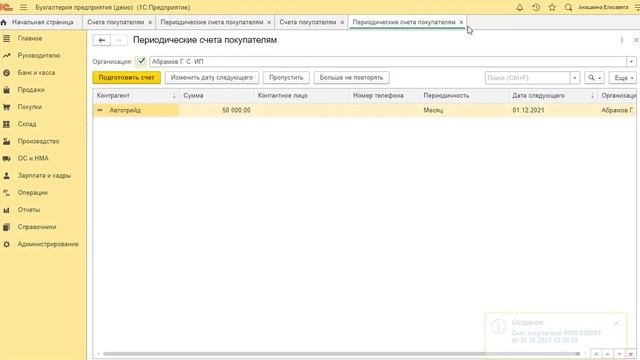
Task: Open the Руководителю chart icon
Action: point(6,56)
